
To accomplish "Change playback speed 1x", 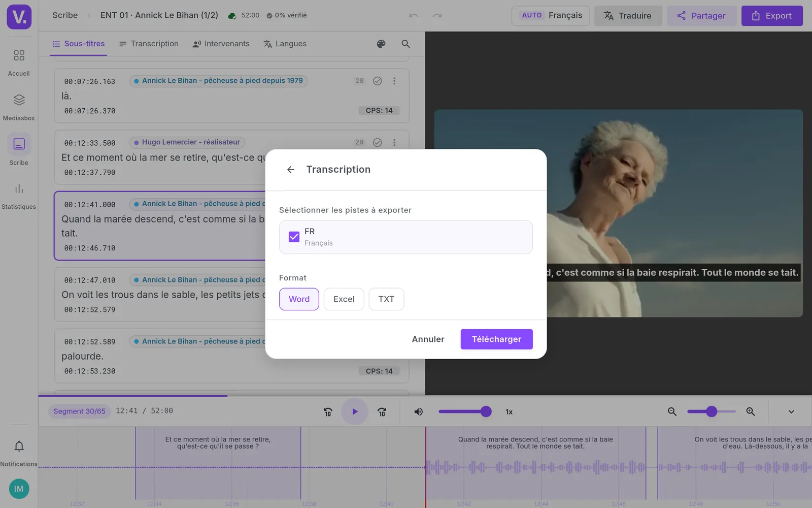I will click(x=509, y=412).
